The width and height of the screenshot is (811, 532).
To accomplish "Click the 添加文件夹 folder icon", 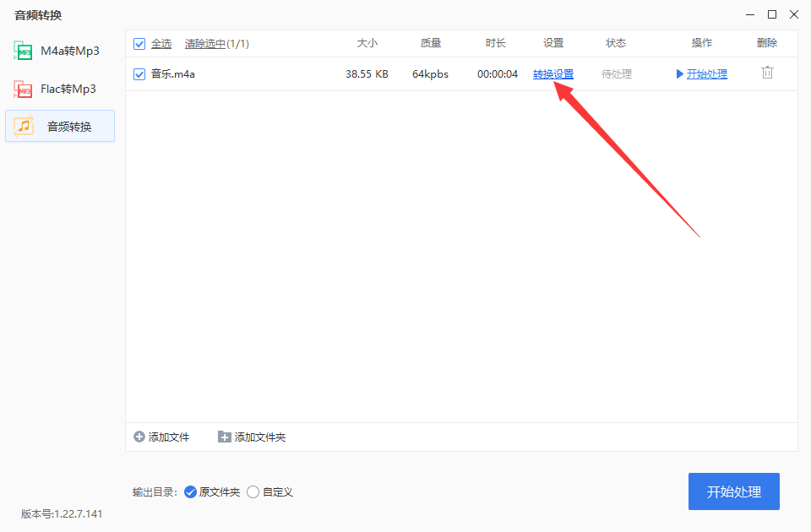I will (224, 437).
